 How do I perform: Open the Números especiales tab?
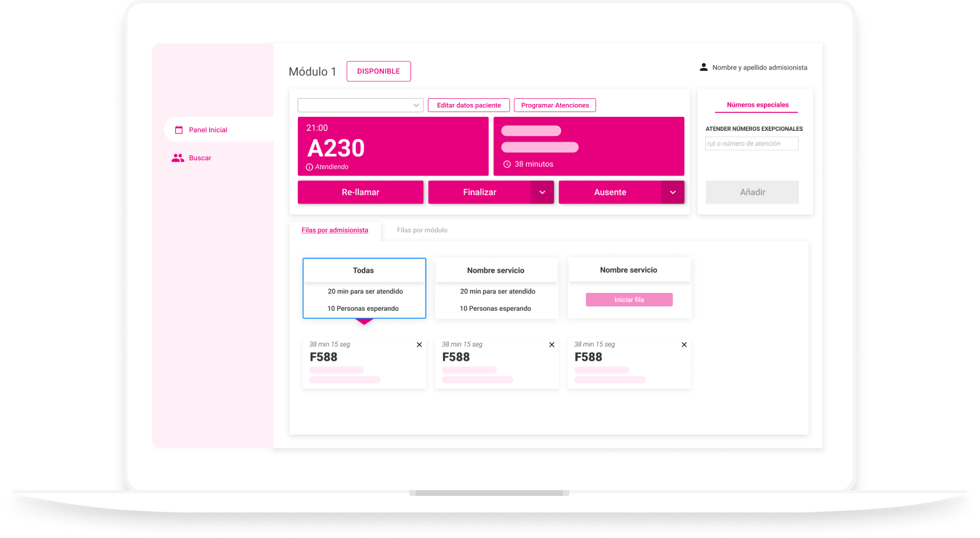757,105
